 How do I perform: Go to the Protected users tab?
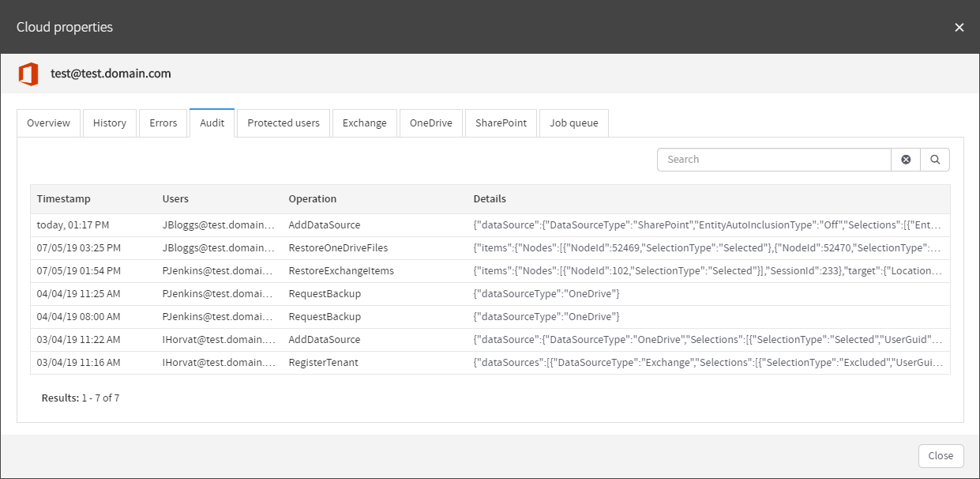283,123
